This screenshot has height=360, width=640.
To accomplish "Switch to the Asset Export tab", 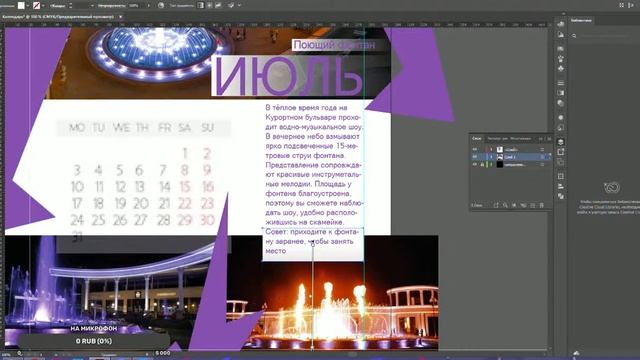I will (x=497, y=139).
